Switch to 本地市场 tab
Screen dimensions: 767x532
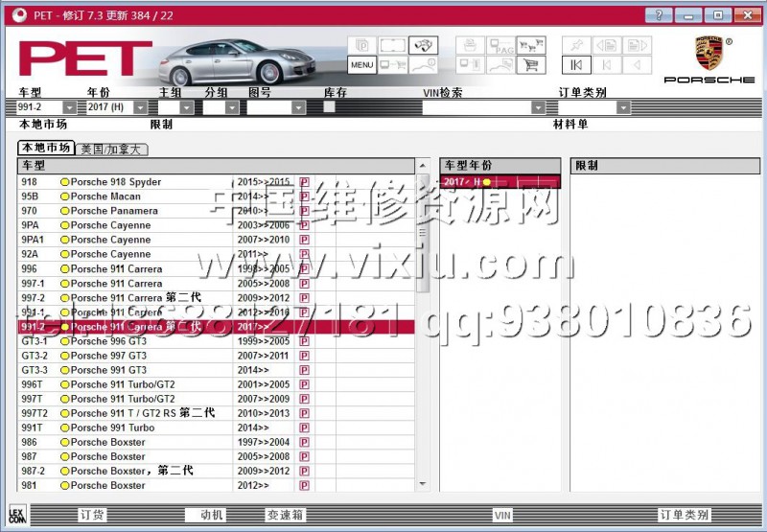click(46, 148)
